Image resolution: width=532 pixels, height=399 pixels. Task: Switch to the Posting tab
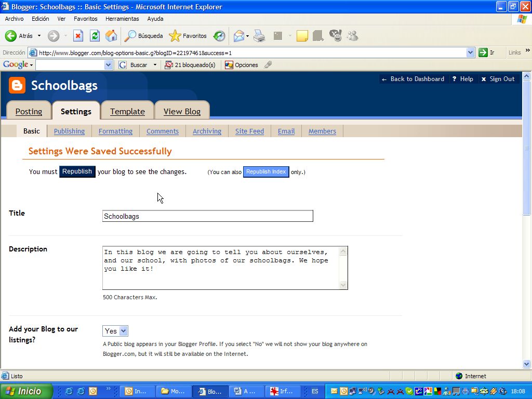pos(29,111)
